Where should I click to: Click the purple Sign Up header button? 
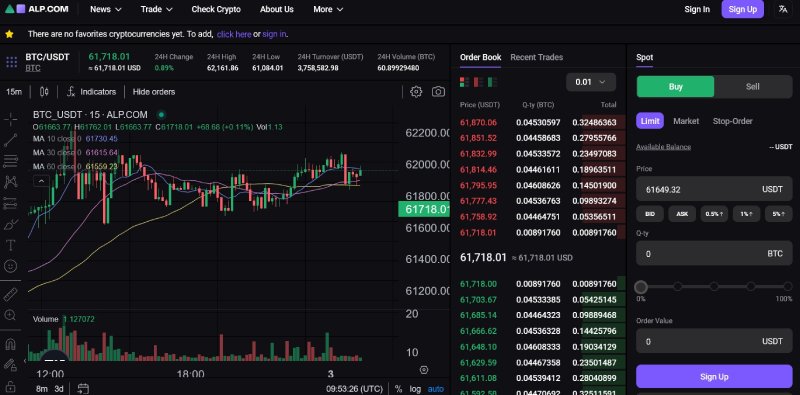click(x=742, y=9)
